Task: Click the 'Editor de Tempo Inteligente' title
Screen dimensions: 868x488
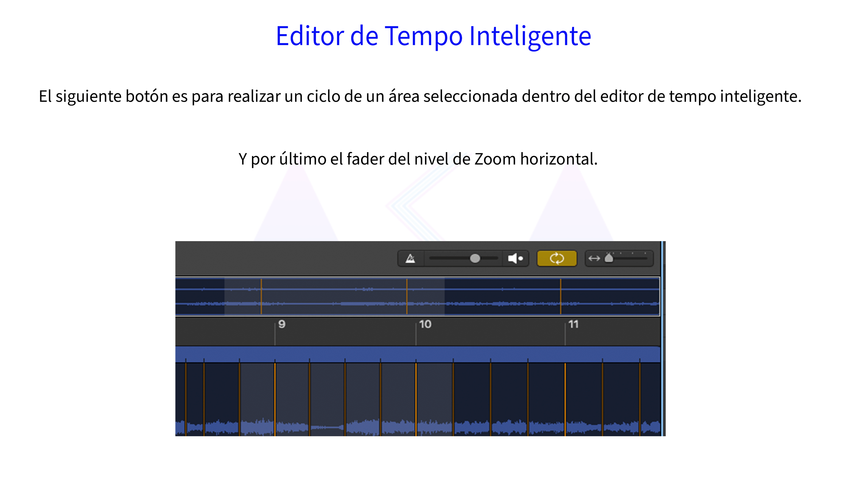Action: (x=433, y=36)
